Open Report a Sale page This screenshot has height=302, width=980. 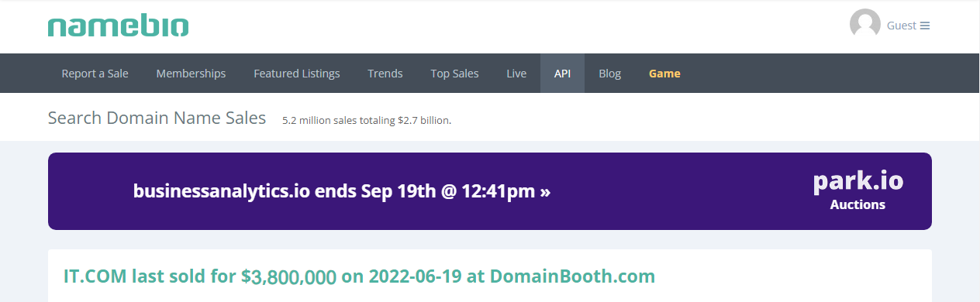pos(95,74)
